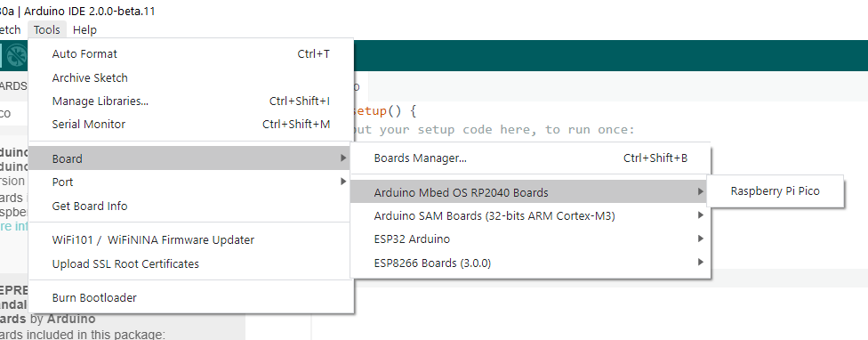Choose Archive Sketch menu entry

(191, 78)
